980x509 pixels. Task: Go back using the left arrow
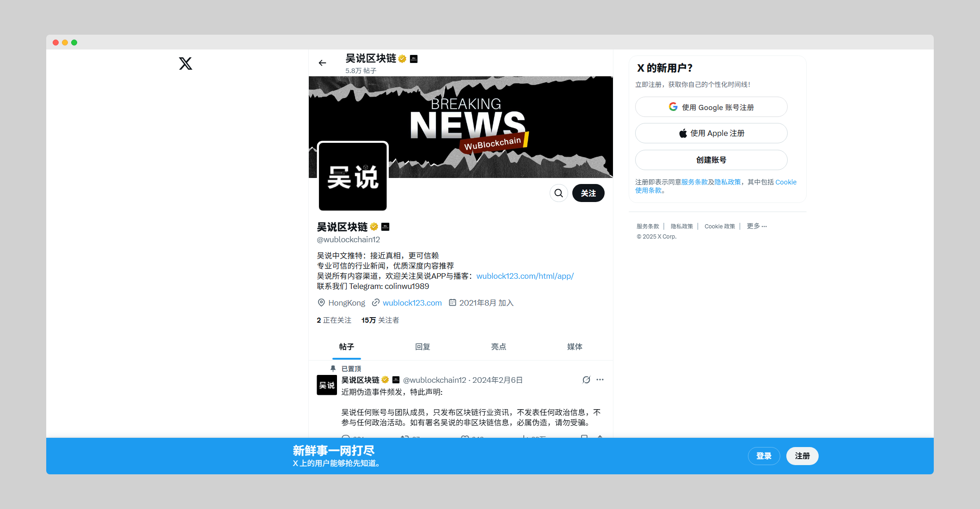pos(322,63)
